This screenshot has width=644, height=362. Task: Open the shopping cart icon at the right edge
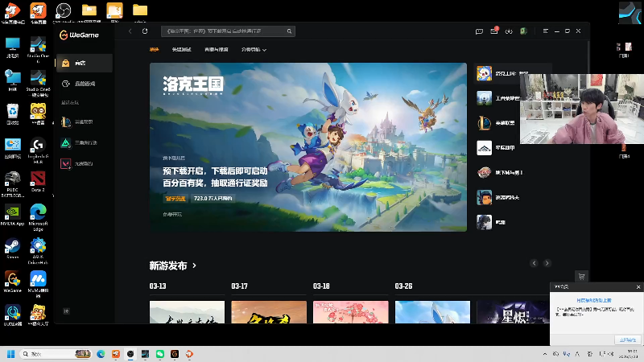(581, 276)
